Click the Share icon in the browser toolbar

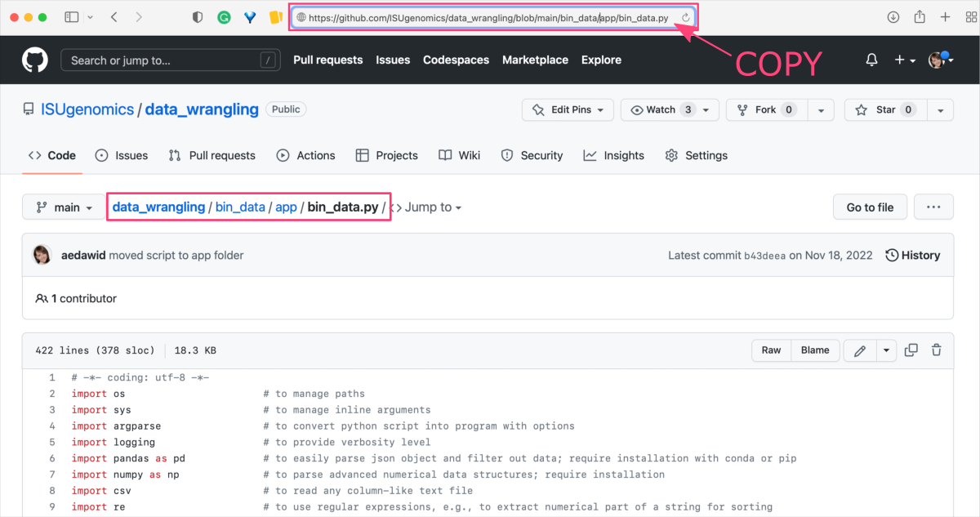pos(920,16)
